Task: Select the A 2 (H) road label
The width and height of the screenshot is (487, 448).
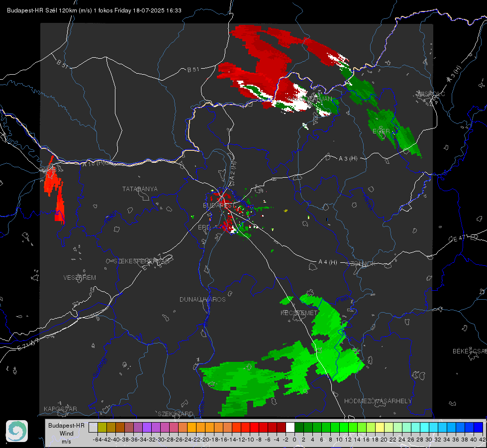Action: [x=233, y=171]
